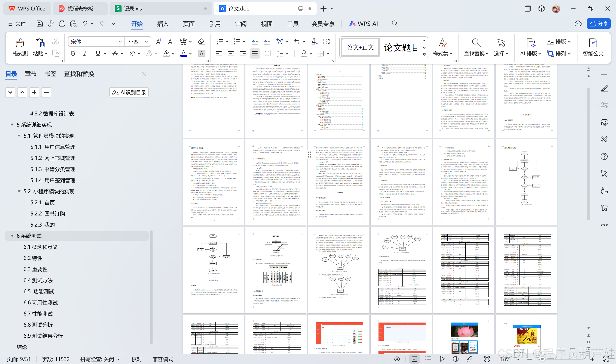Click the web layout globe status icon
Screen dimensions: 616x364
(456, 359)
